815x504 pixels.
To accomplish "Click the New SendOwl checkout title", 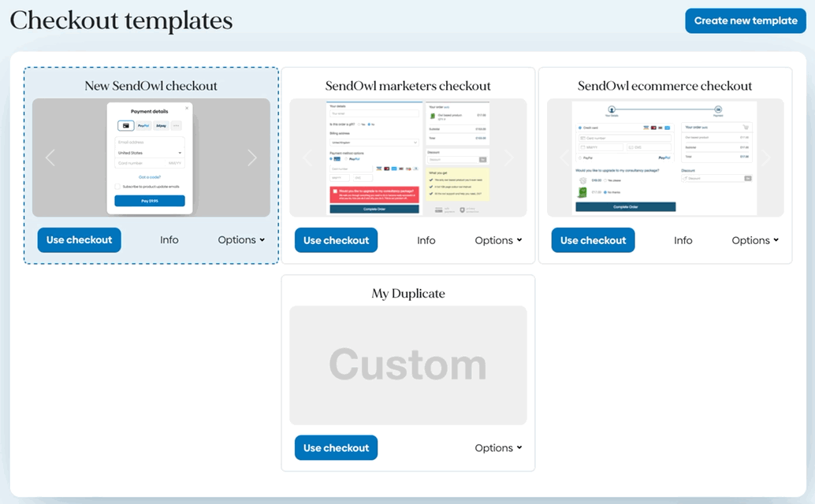I will point(151,86).
